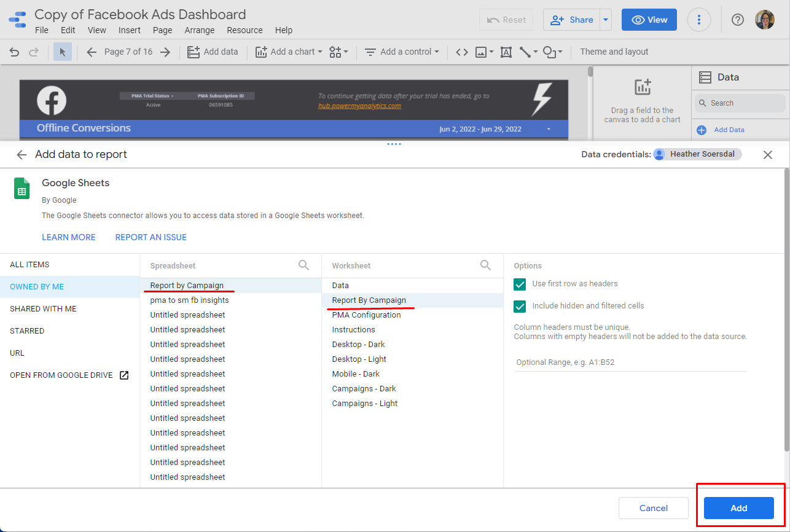Go to the next page arrow
This screenshot has height=532, width=790.
165,52
